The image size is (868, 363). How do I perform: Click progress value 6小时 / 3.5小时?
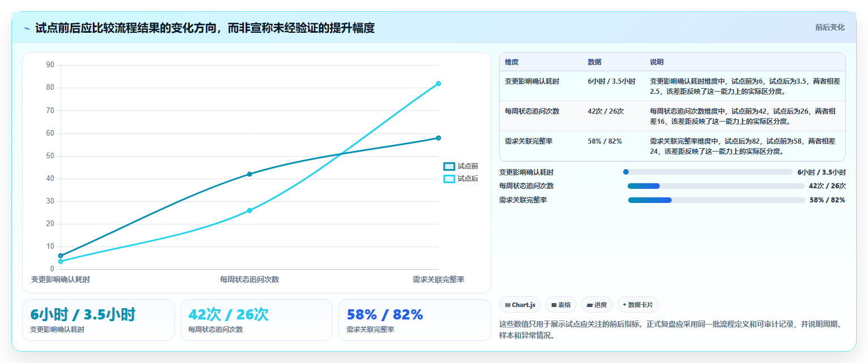pos(822,172)
